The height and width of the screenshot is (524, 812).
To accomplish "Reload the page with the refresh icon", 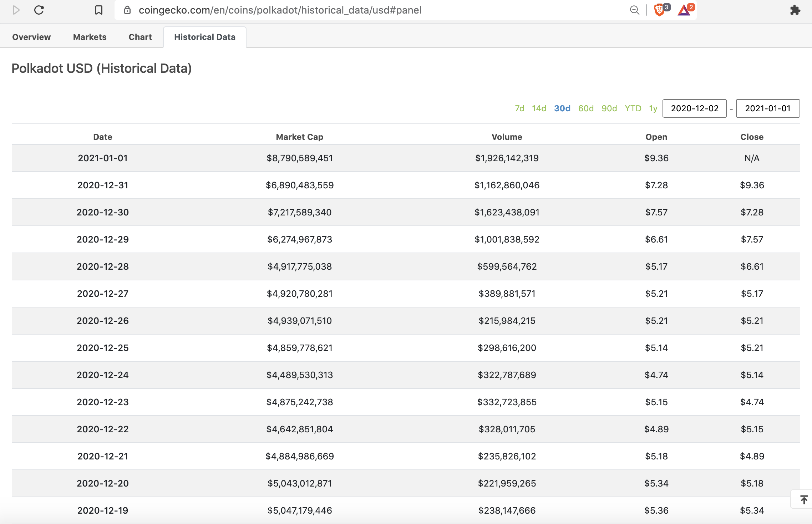I will (39, 10).
